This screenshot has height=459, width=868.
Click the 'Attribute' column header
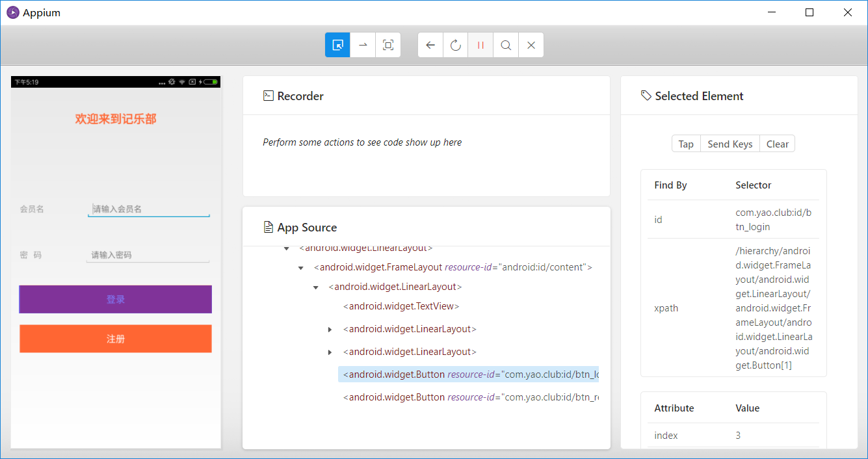[x=674, y=408]
